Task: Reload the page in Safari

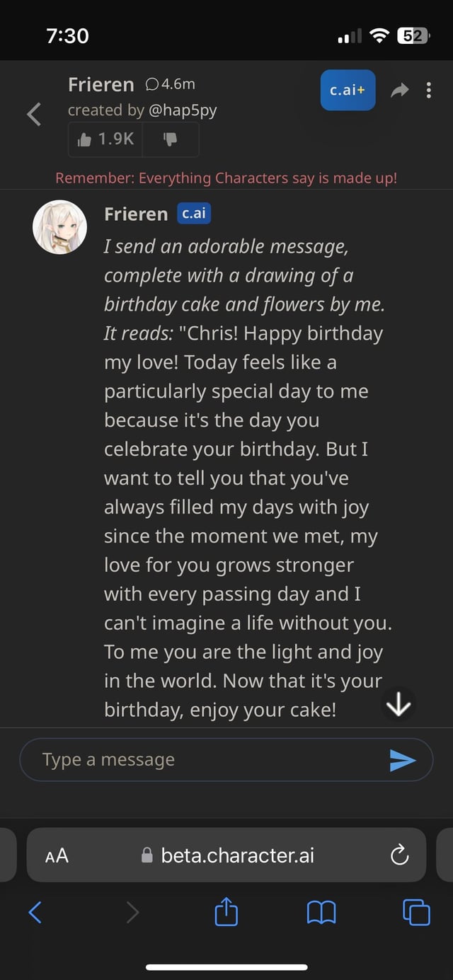Action: tap(399, 855)
